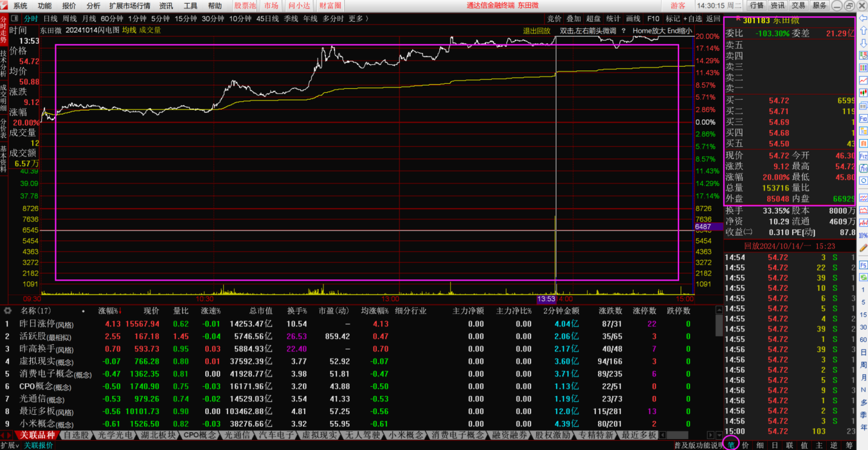Toggle the 叠加 overlay option

(x=574, y=19)
